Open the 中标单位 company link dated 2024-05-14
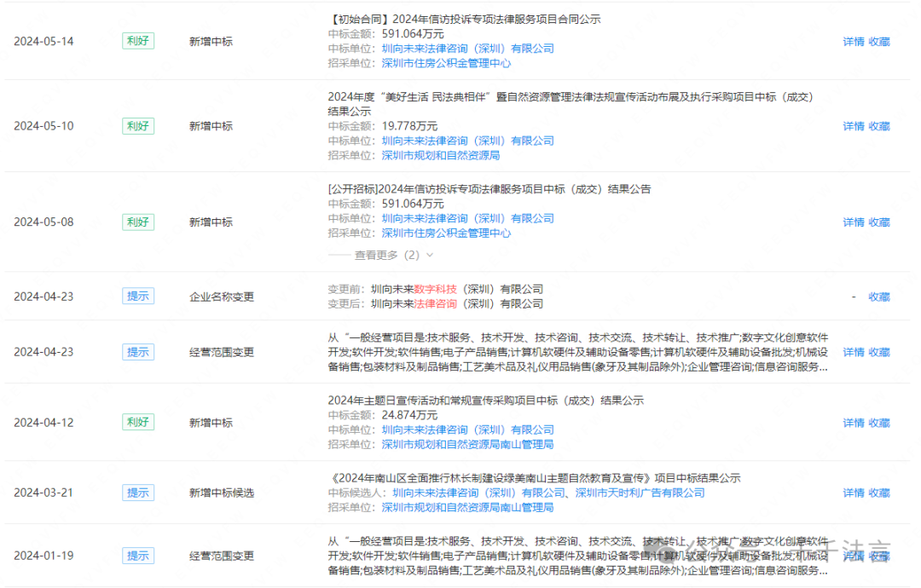The height and width of the screenshot is (588, 921). (x=467, y=49)
